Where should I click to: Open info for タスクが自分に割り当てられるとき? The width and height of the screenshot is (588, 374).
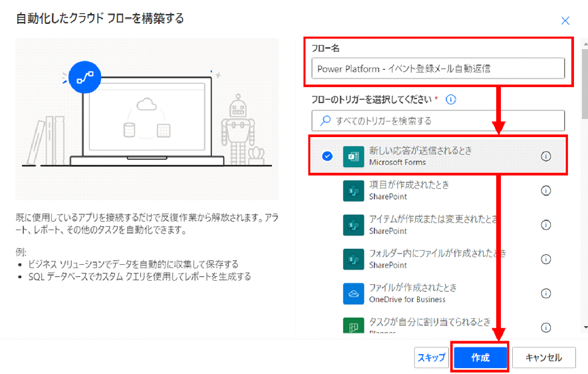coord(545,327)
